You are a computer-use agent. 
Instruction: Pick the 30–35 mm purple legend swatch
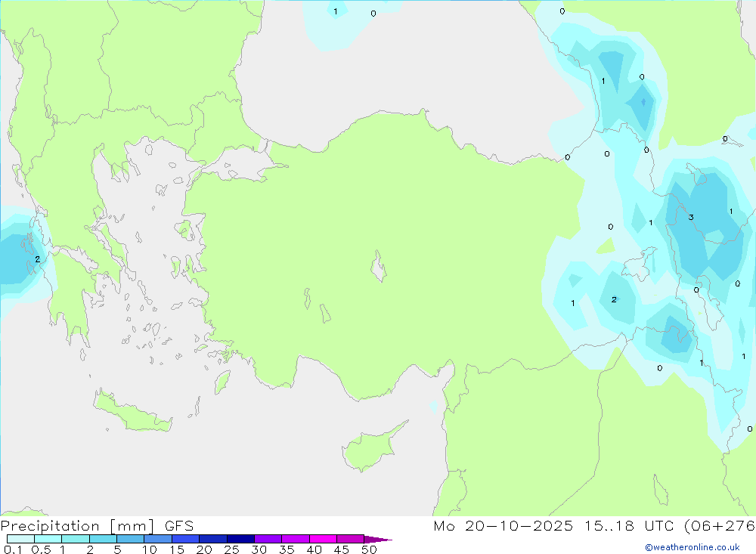click(268, 539)
